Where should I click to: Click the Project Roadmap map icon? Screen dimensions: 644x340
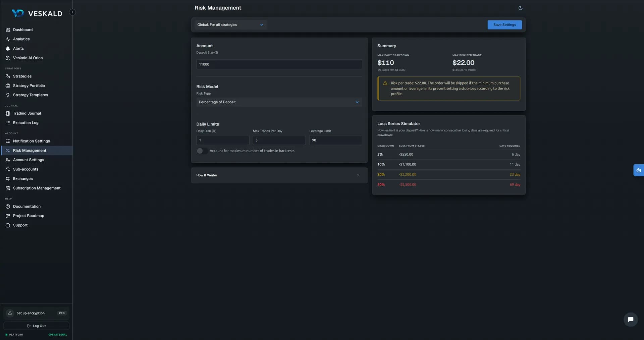8,216
